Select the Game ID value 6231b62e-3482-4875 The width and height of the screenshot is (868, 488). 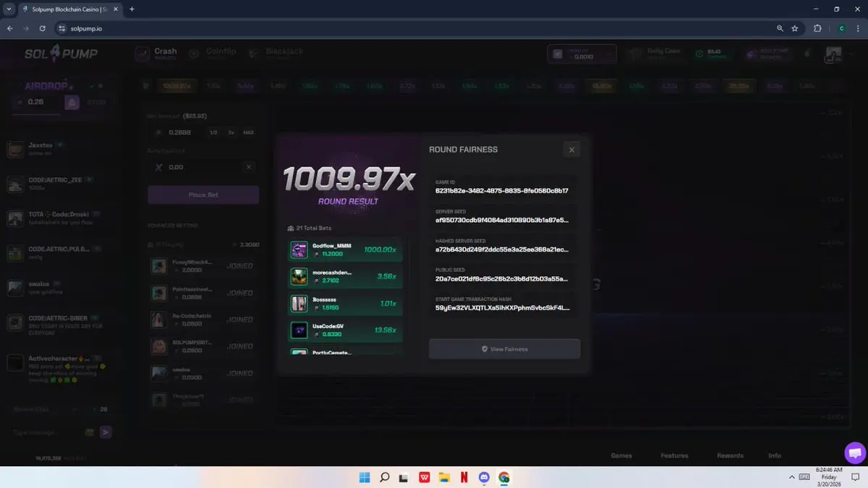click(x=501, y=191)
